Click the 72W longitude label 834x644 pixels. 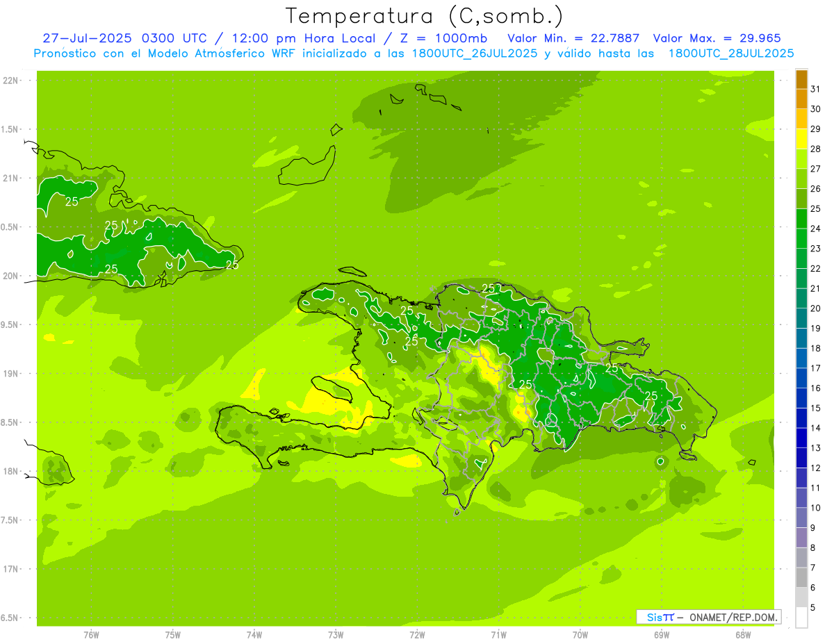(x=417, y=635)
